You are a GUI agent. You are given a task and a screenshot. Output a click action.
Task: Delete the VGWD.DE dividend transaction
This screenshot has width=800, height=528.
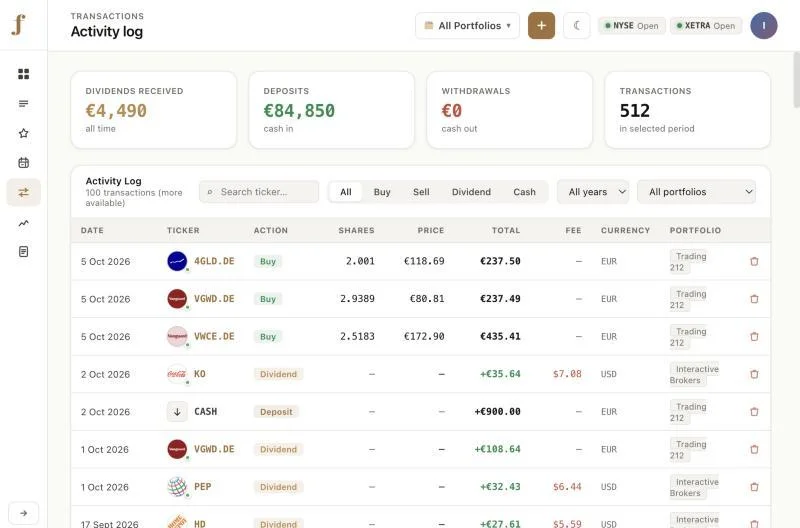pyautogui.click(x=754, y=449)
